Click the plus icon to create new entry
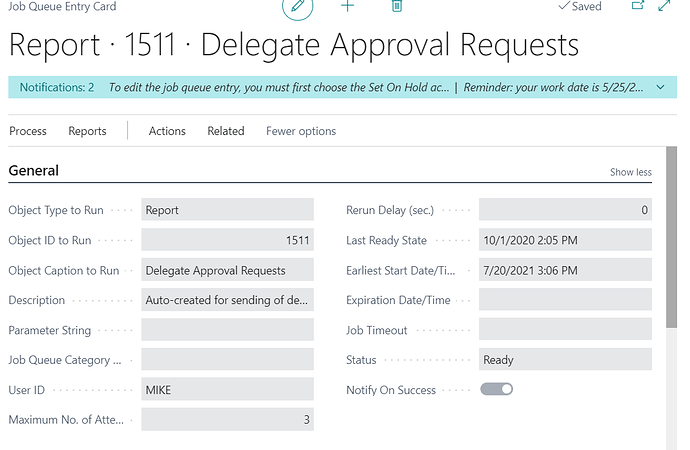This screenshot has height=450, width=690. pyautogui.click(x=347, y=6)
